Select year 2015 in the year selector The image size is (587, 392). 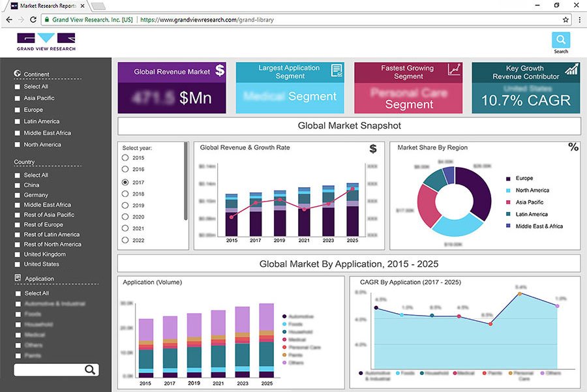(124, 157)
